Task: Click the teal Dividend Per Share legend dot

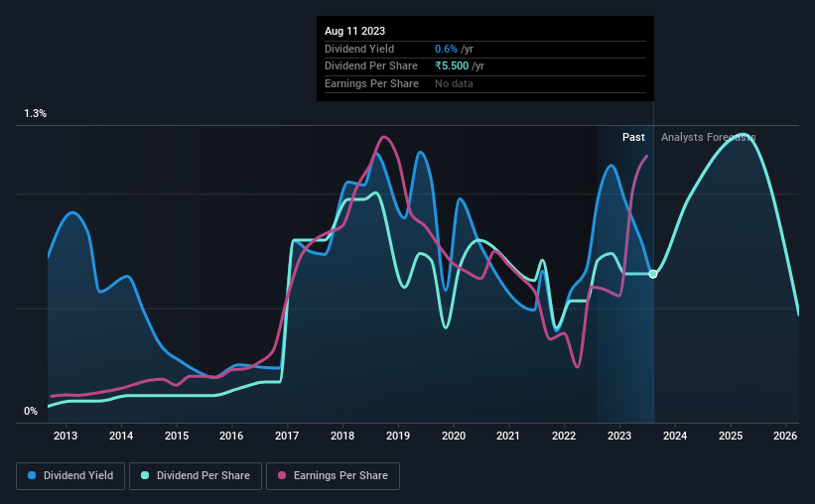Action: (145, 475)
